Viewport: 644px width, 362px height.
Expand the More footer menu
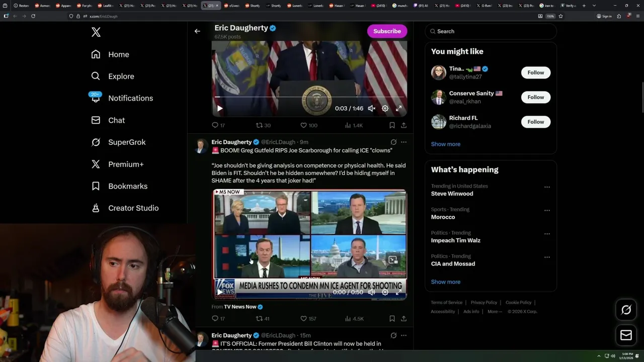494,312
